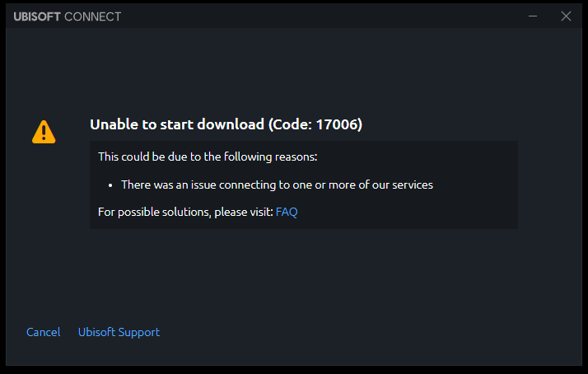588x374 pixels.
Task: Select the 'issue connecting' bullet item
Action: pos(276,185)
